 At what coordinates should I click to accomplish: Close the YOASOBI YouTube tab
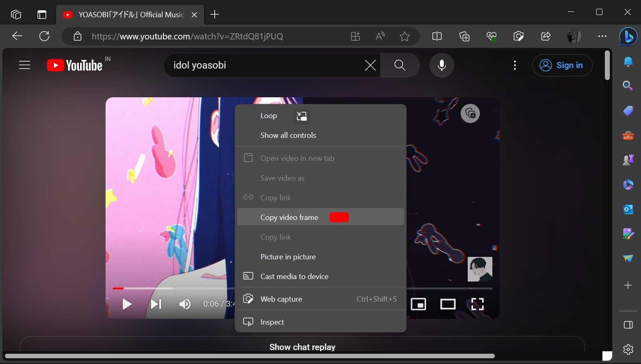coord(194,15)
